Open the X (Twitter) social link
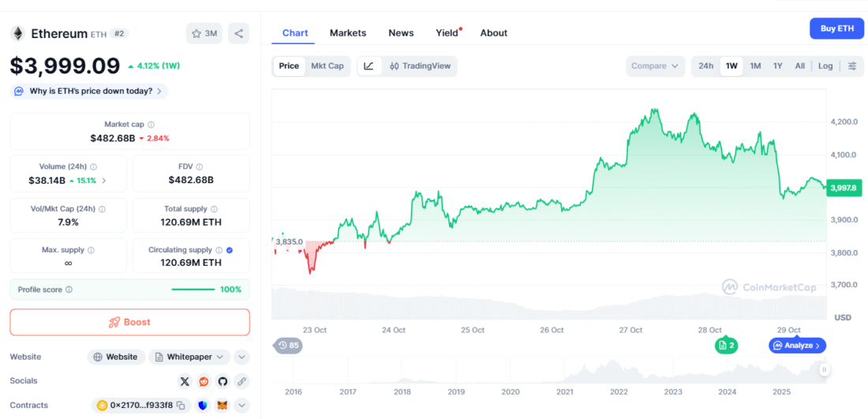The width and height of the screenshot is (868, 419). click(185, 381)
